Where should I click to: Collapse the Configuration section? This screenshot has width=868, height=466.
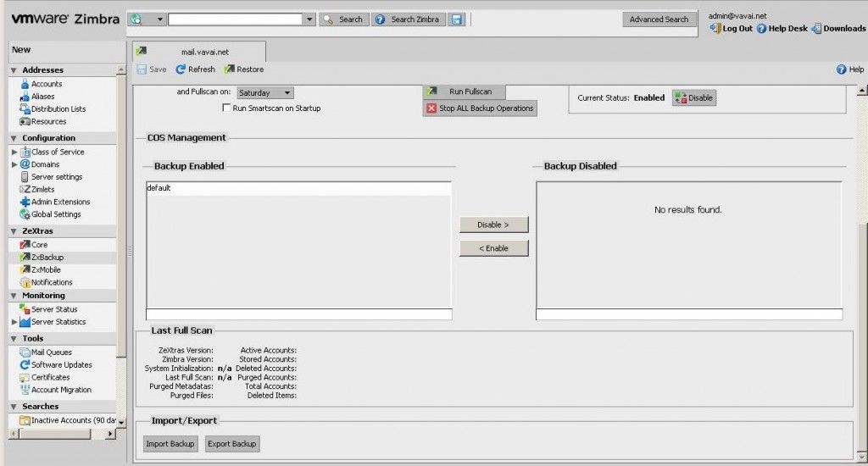click(14, 138)
